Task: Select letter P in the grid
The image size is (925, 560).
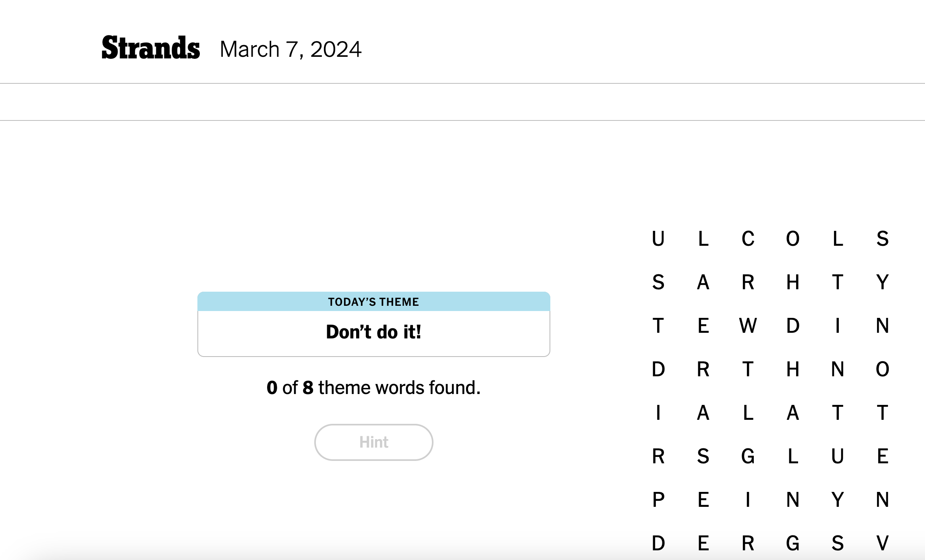Action: [658, 500]
